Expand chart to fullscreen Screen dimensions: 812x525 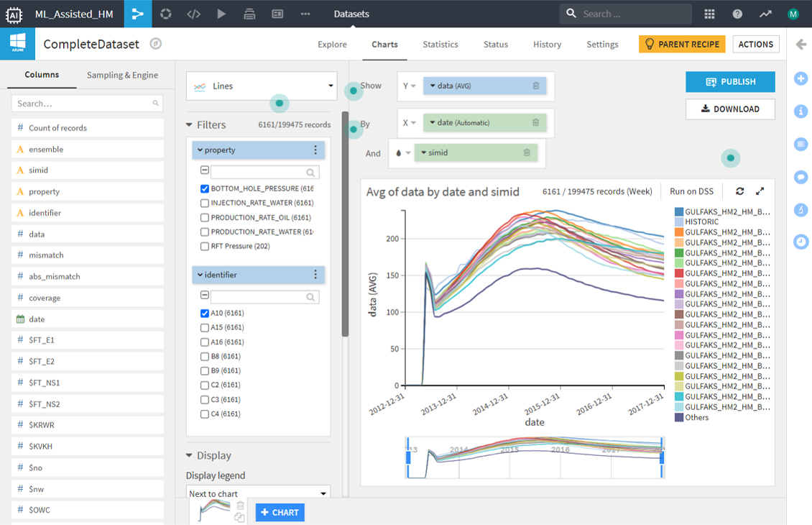click(760, 191)
